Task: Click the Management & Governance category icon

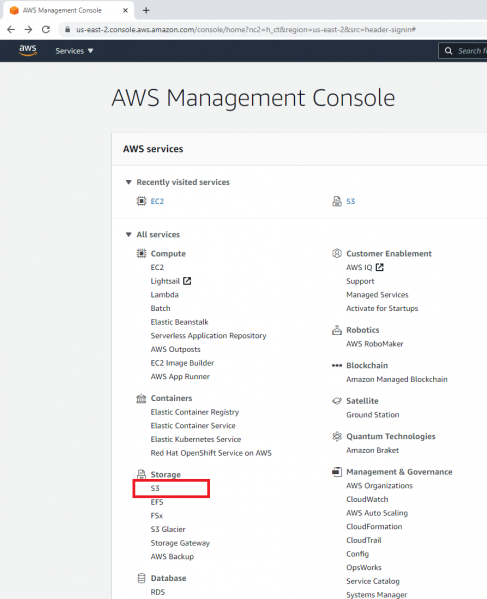Action: [337, 472]
